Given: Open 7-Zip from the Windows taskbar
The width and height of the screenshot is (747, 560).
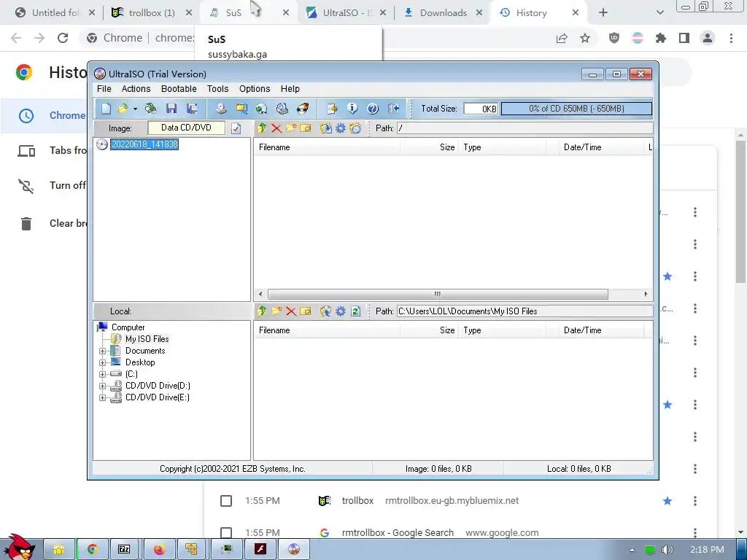Looking at the screenshot, I should pos(124,550).
